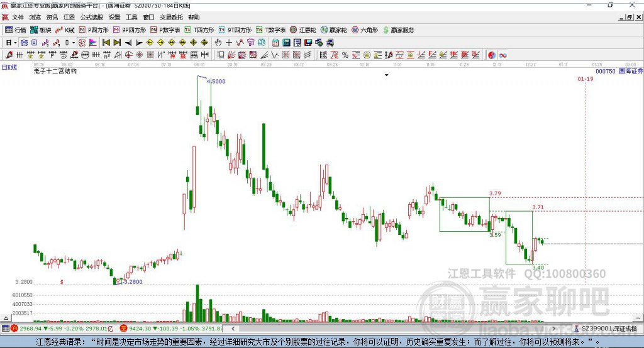Click small black triangle above chart
The image size is (644, 348).
[x=387, y=75]
